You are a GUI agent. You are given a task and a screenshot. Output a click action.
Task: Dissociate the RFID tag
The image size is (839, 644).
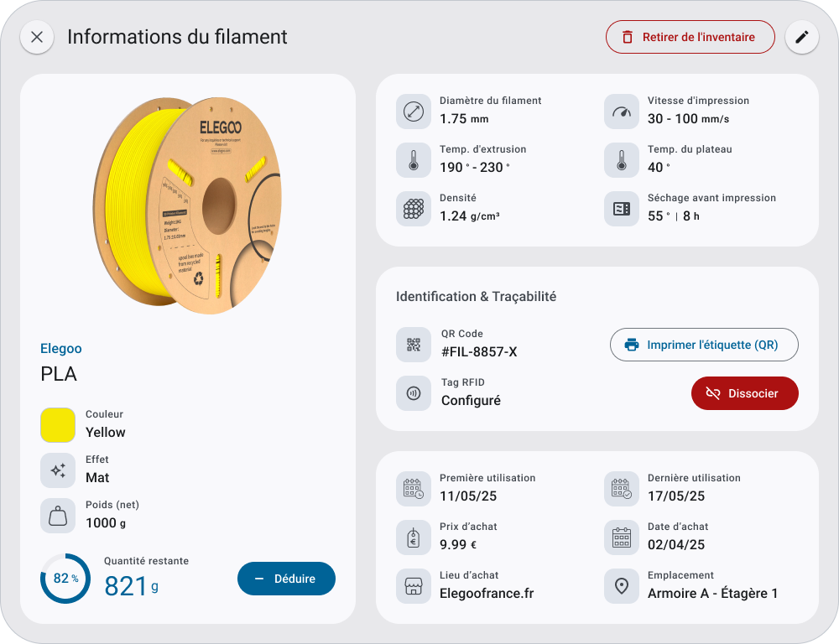tap(744, 393)
